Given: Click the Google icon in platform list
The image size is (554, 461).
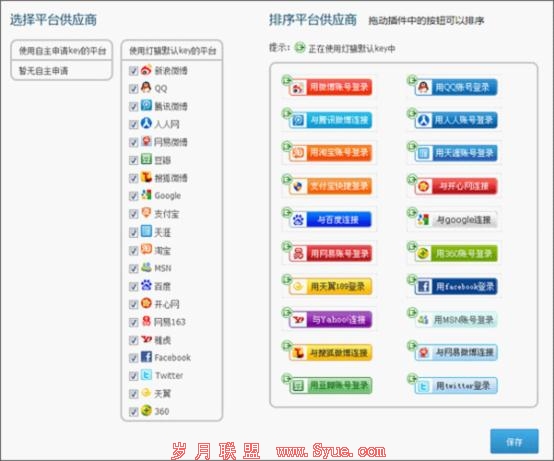Looking at the screenshot, I should [146, 195].
